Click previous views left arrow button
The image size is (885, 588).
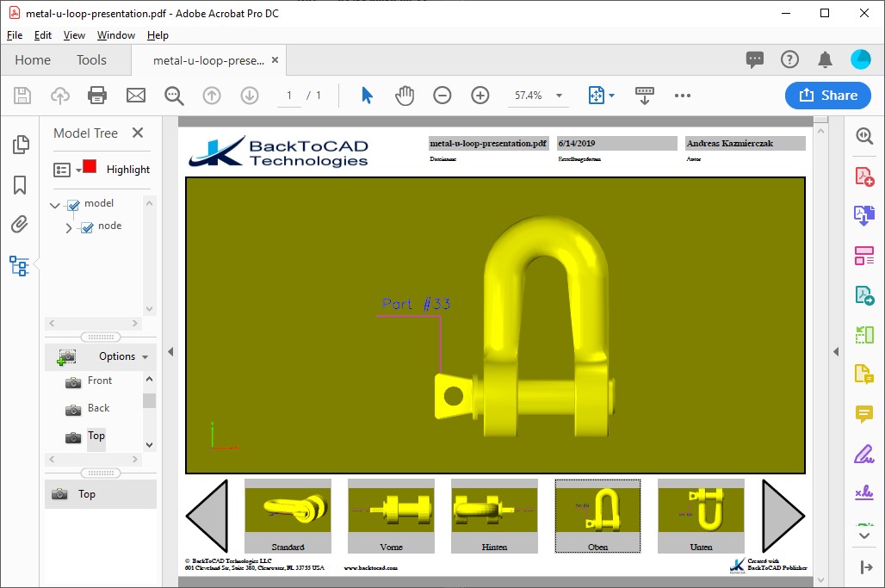point(207,516)
